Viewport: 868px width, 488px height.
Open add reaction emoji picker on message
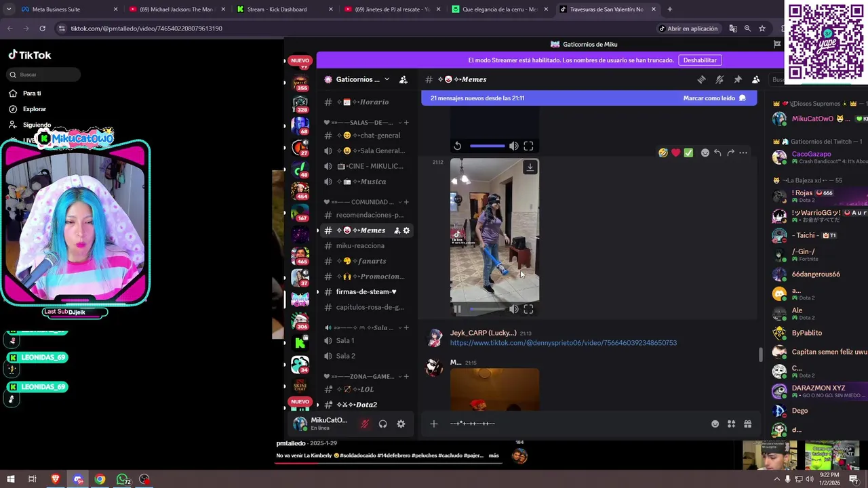point(705,152)
